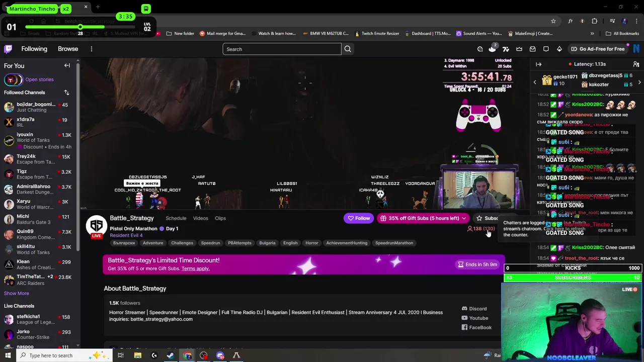
Task: Open the Terms apply link
Action: [195, 268]
